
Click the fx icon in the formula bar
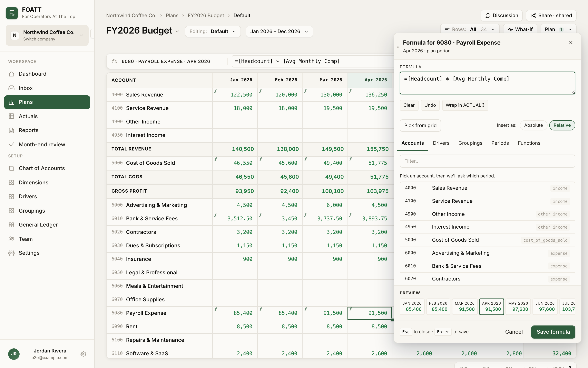115,61
